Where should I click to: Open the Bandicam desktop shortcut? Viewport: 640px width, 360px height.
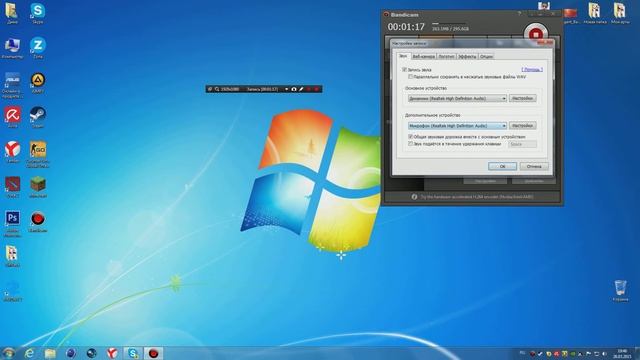(x=38, y=222)
